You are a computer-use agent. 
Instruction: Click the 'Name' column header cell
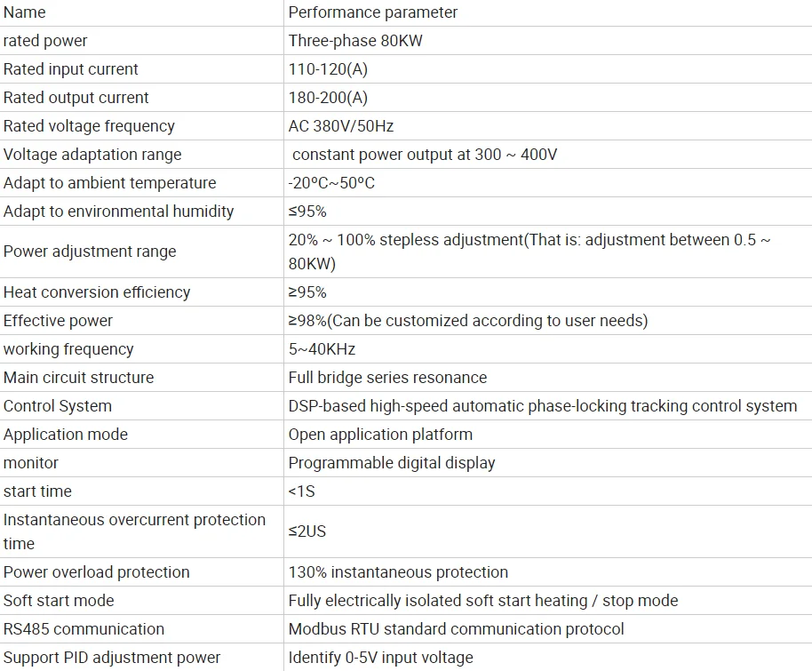25,12
